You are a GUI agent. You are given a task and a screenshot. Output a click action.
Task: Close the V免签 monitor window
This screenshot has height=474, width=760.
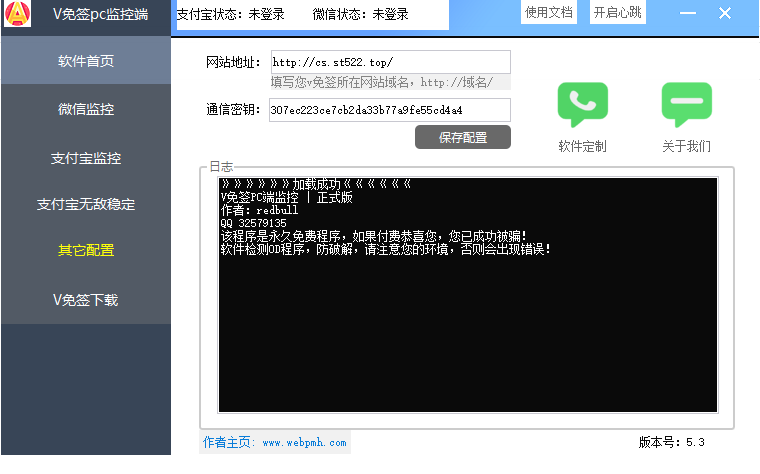click(725, 13)
